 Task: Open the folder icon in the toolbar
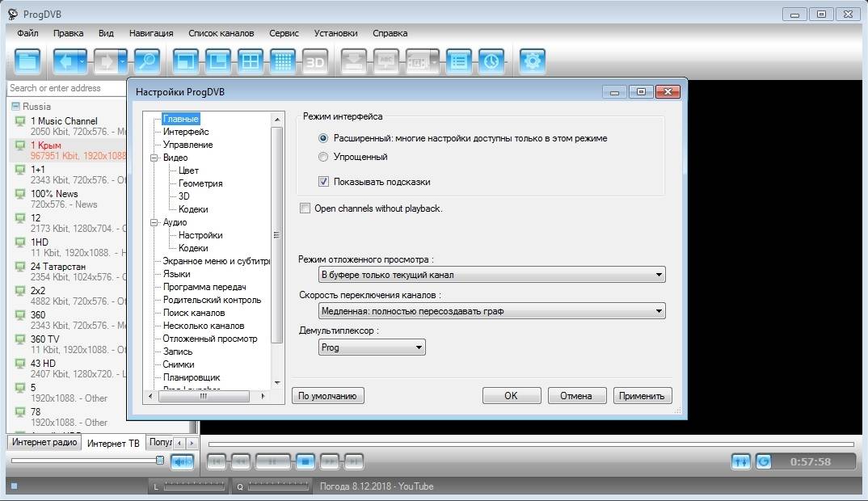(x=27, y=61)
